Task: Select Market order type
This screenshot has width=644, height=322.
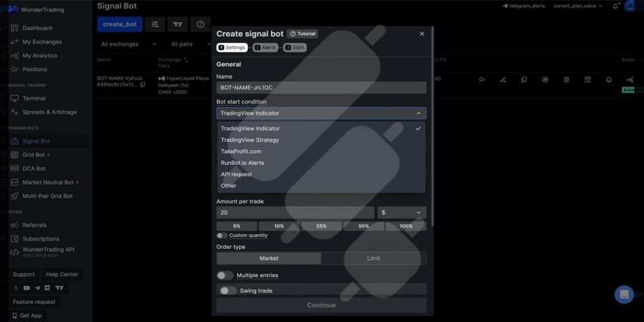Action: [x=269, y=258]
